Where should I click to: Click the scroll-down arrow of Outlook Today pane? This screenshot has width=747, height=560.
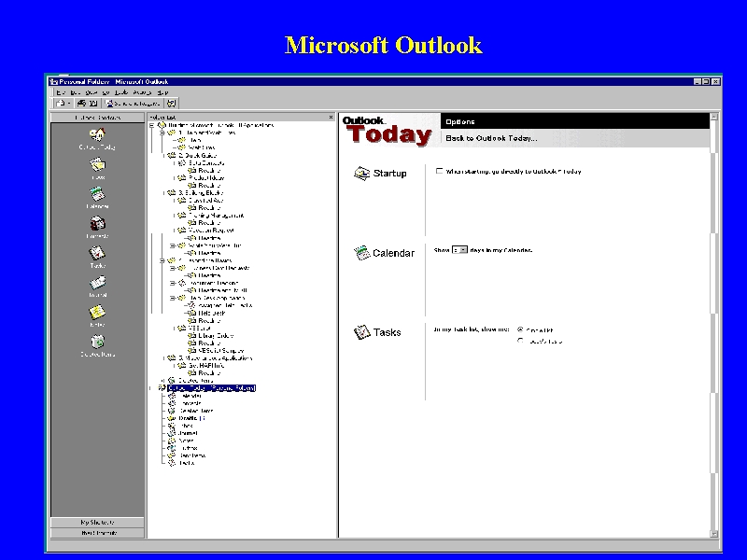tap(713, 534)
